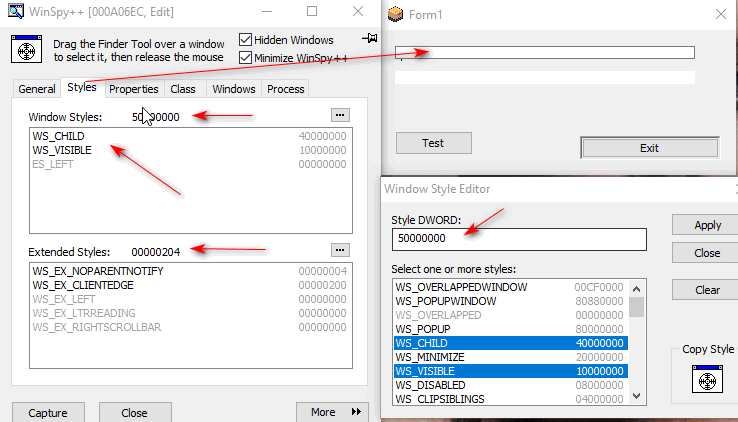
Task: Toggle Hidden Windows checkbox
Action: pyautogui.click(x=246, y=40)
